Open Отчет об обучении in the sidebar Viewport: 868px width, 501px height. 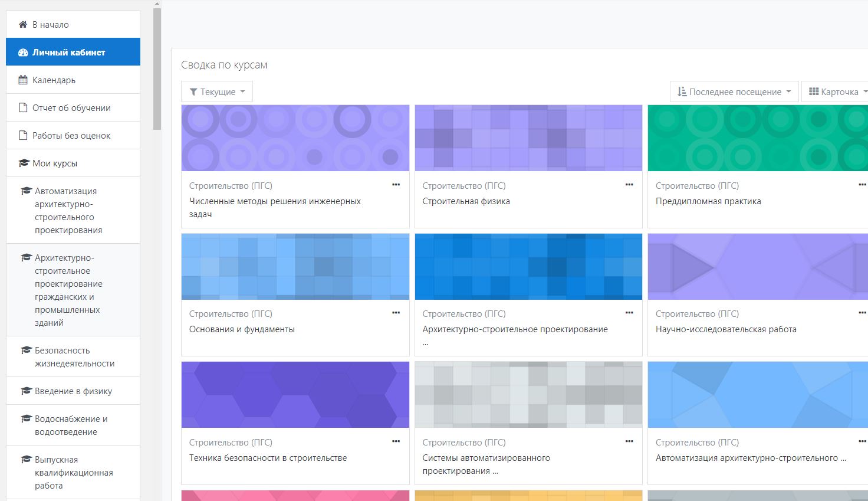(73, 108)
